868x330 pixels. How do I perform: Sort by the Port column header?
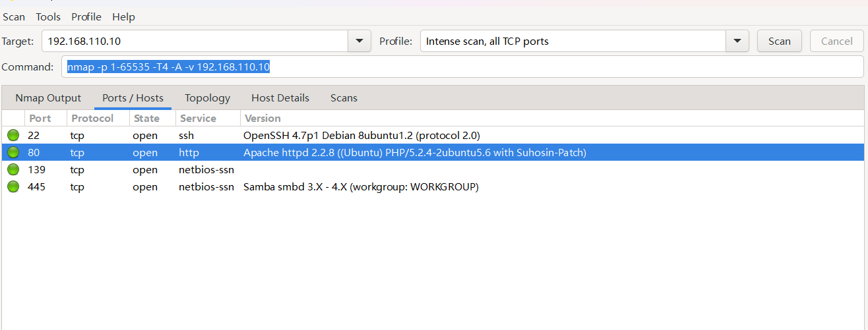click(x=40, y=119)
